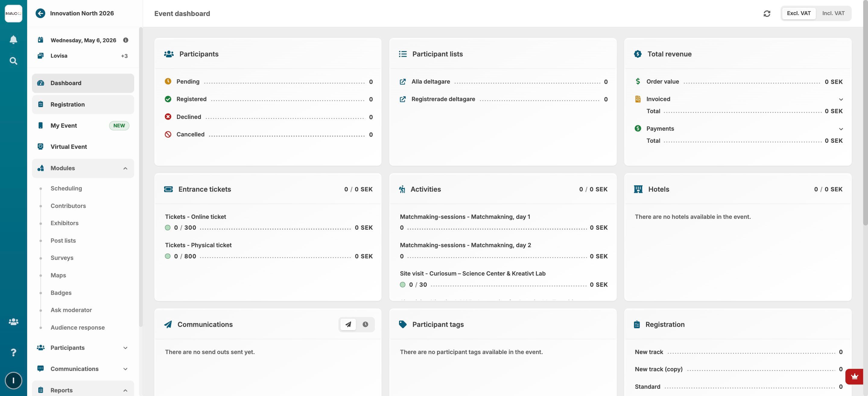Click the user avatar circle
The image size is (868, 396).
(13, 381)
